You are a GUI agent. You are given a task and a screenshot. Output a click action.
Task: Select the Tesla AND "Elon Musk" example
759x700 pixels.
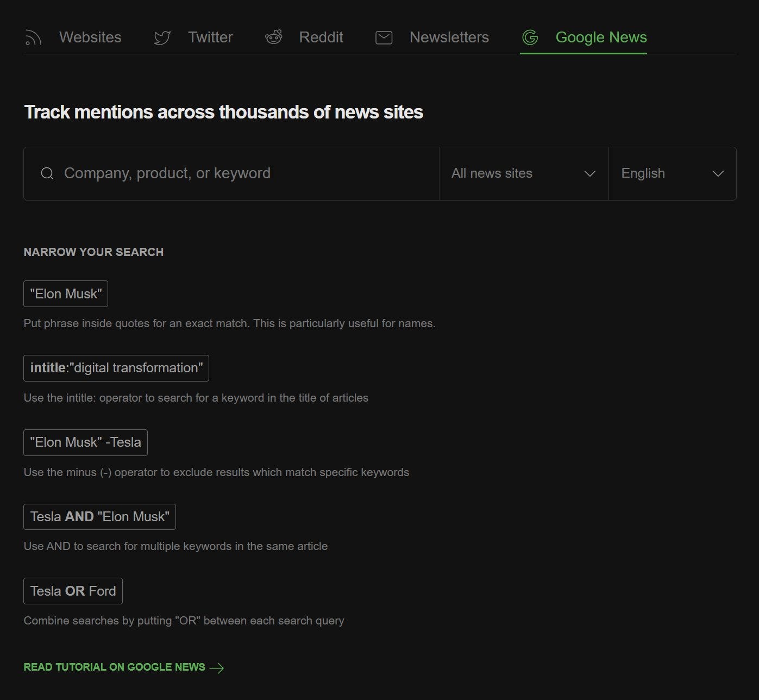[99, 517]
